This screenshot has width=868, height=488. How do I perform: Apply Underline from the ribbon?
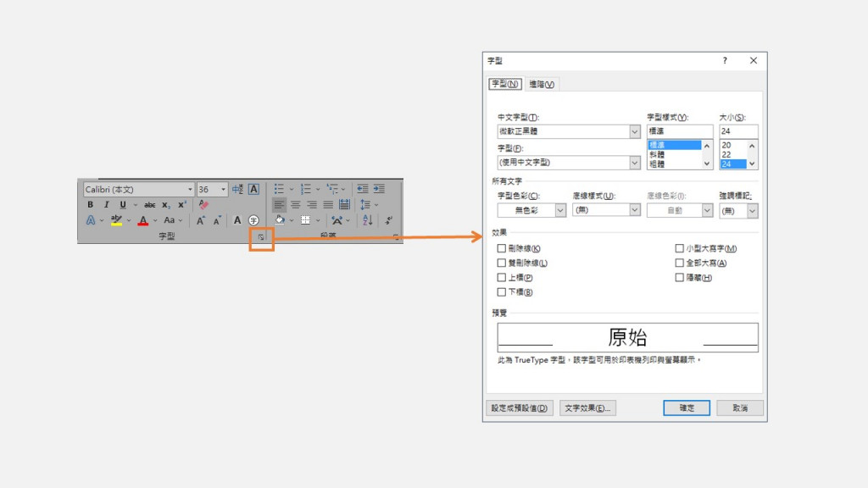point(123,205)
